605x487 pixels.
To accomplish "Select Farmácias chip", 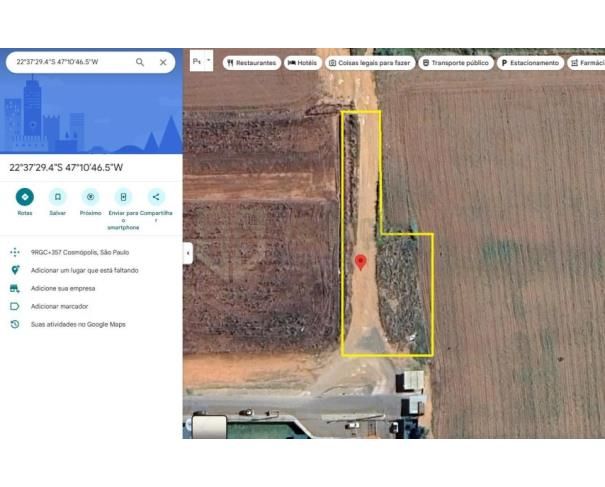I will tap(586, 63).
